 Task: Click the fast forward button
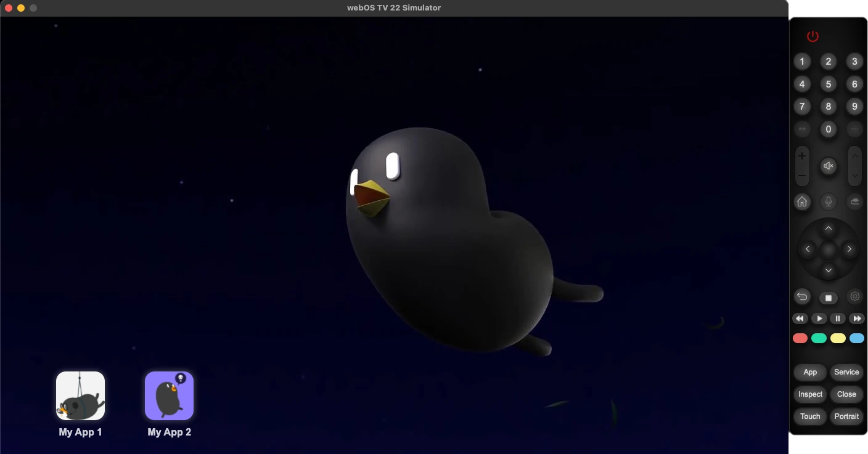pyautogui.click(x=856, y=318)
